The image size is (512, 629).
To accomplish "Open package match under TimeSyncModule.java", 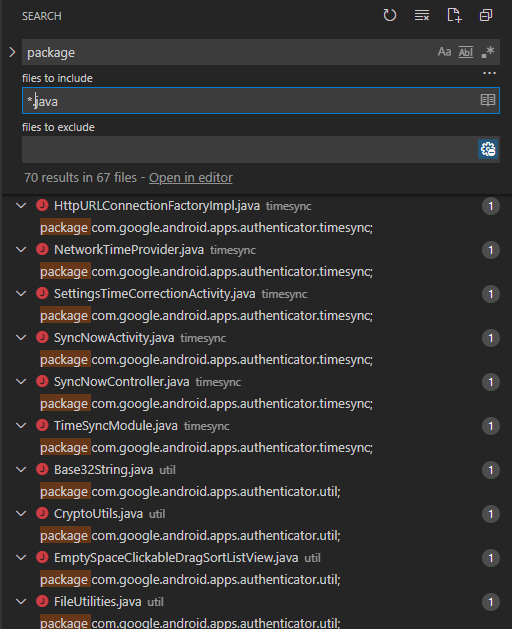I will 206,448.
